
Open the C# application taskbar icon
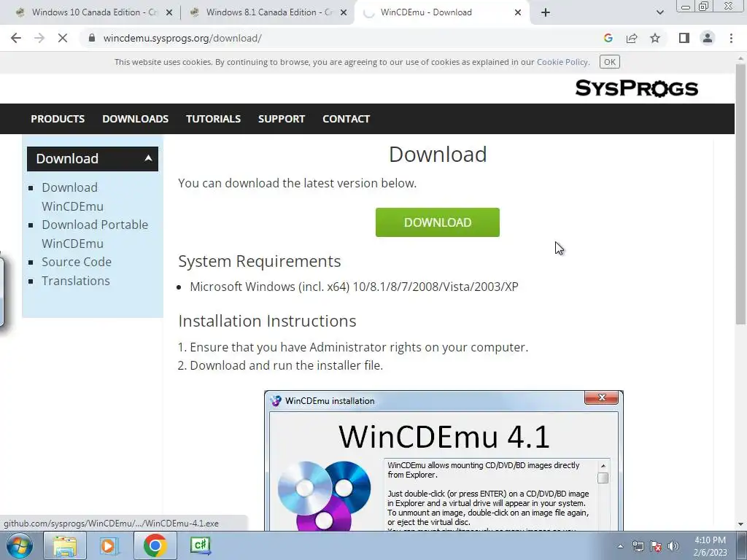[x=200, y=545]
